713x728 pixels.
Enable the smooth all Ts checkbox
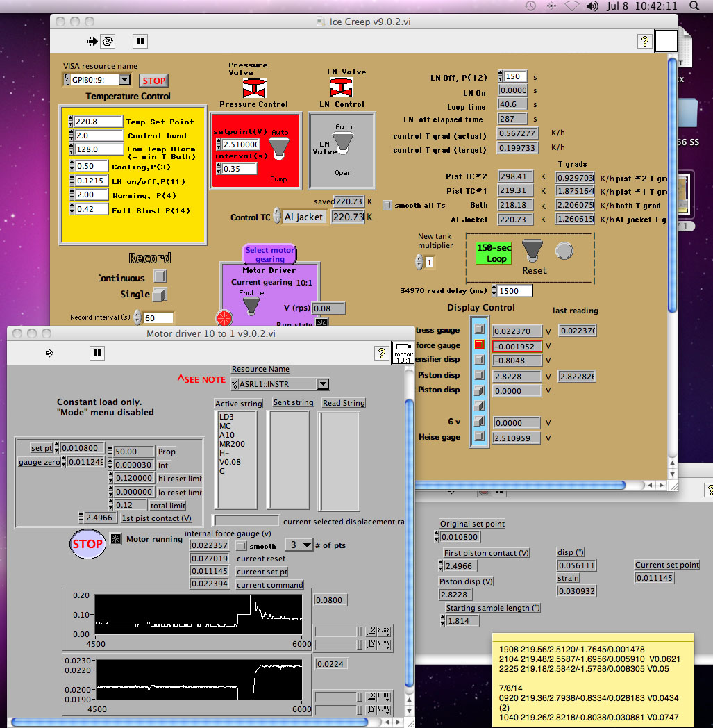tap(387, 206)
